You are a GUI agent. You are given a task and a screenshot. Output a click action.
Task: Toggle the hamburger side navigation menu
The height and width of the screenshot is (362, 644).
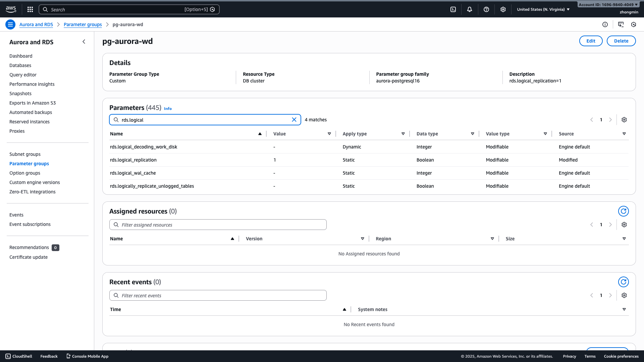10,24
